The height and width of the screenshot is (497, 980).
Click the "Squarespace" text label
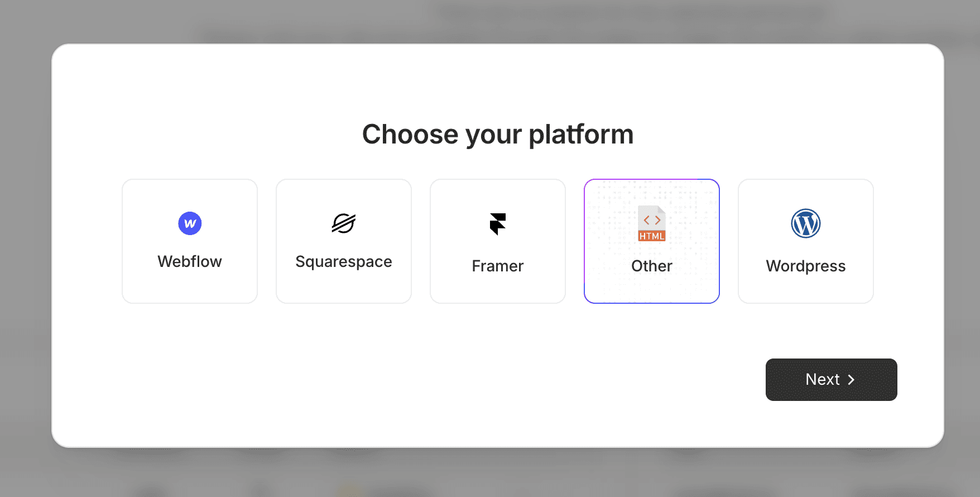coord(343,261)
